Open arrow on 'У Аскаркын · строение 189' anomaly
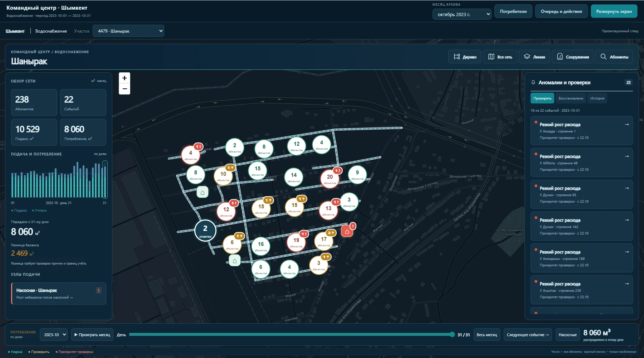 click(x=627, y=252)
